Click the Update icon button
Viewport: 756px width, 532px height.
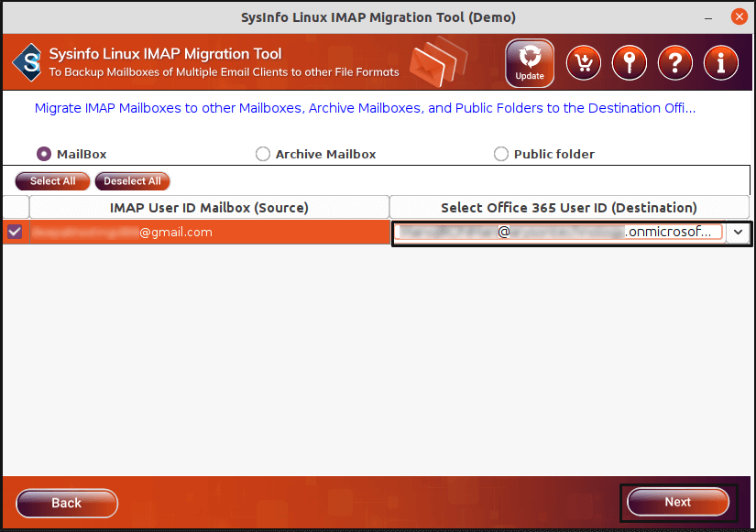click(x=530, y=63)
